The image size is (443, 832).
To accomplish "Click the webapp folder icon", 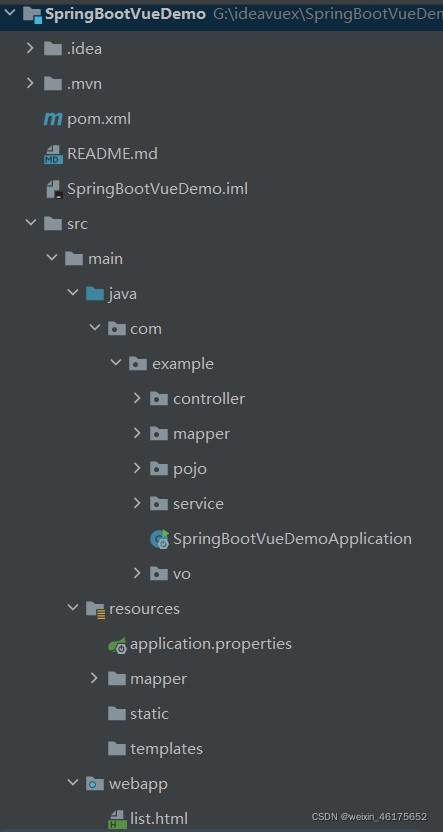I will 95,783.
